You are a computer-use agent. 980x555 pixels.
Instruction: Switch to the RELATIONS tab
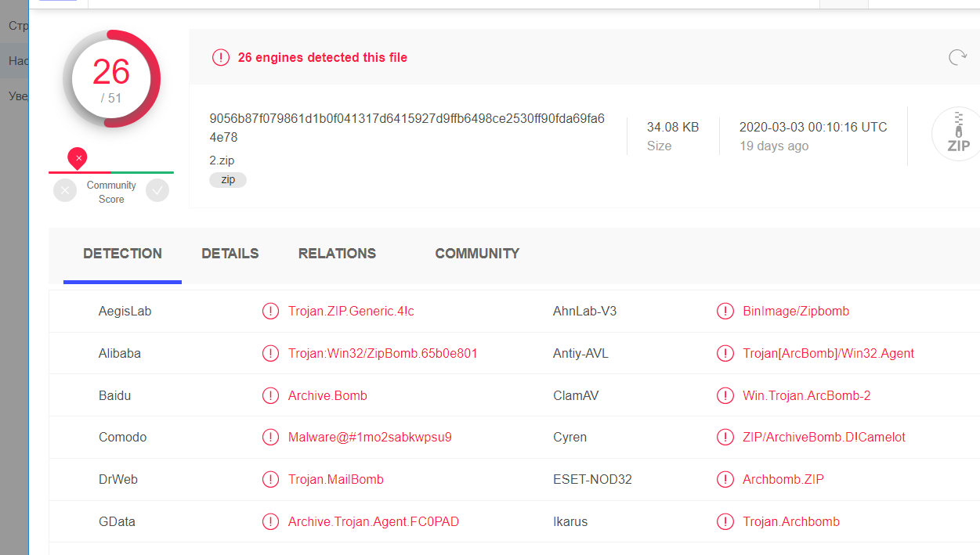click(337, 254)
